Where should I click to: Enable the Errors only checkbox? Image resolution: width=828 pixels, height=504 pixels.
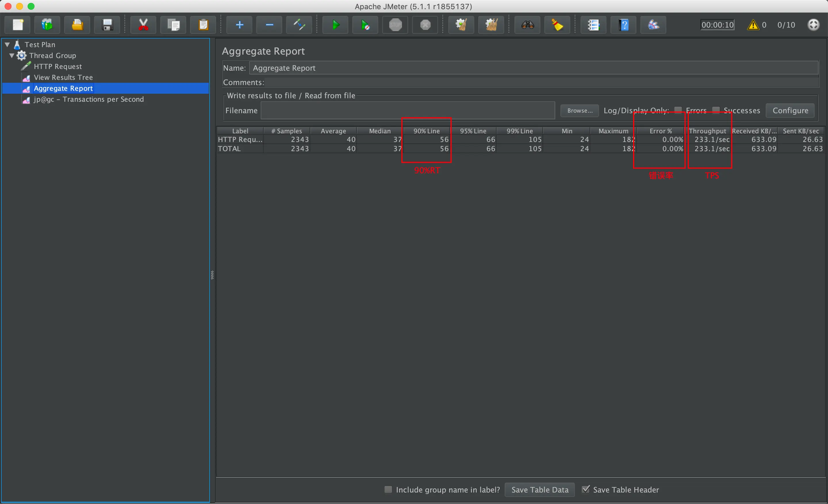tap(678, 110)
